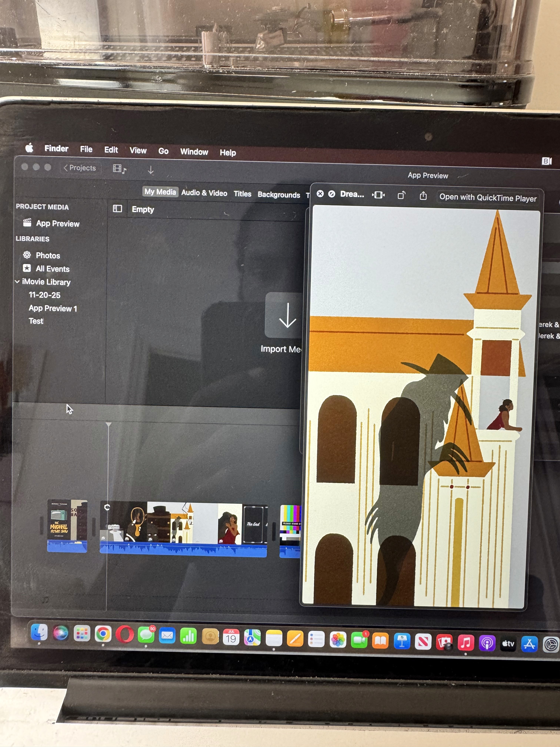Open the Apple menu
The width and height of the screenshot is (560, 747).
tap(29, 148)
